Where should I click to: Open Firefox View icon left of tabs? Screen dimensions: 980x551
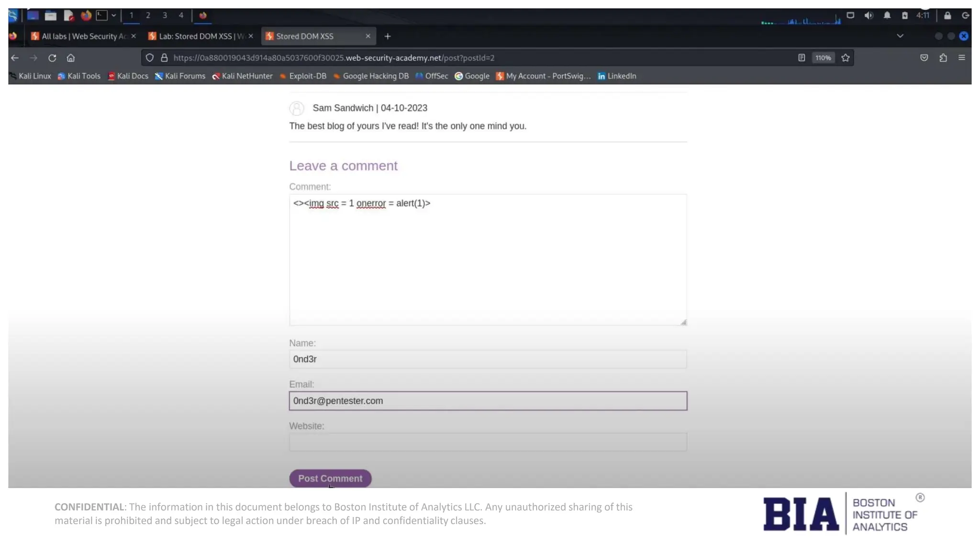(x=13, y=36)
